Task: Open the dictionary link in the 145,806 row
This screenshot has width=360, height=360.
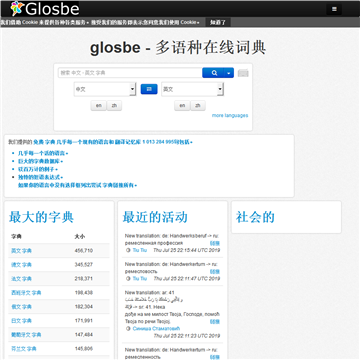Action: pos(24,349)
